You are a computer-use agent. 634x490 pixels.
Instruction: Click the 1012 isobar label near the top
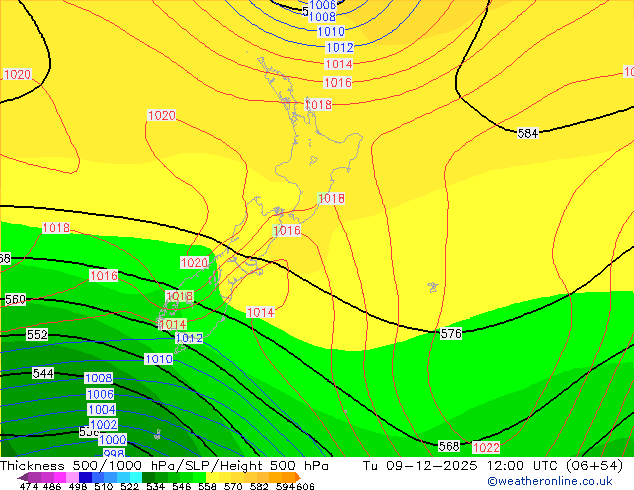(340, 48)
